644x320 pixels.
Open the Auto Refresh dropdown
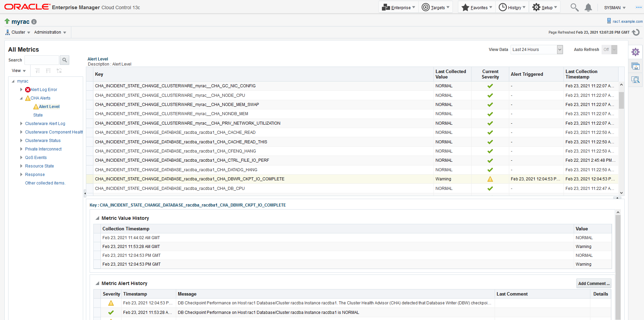[x=609, y=50]
